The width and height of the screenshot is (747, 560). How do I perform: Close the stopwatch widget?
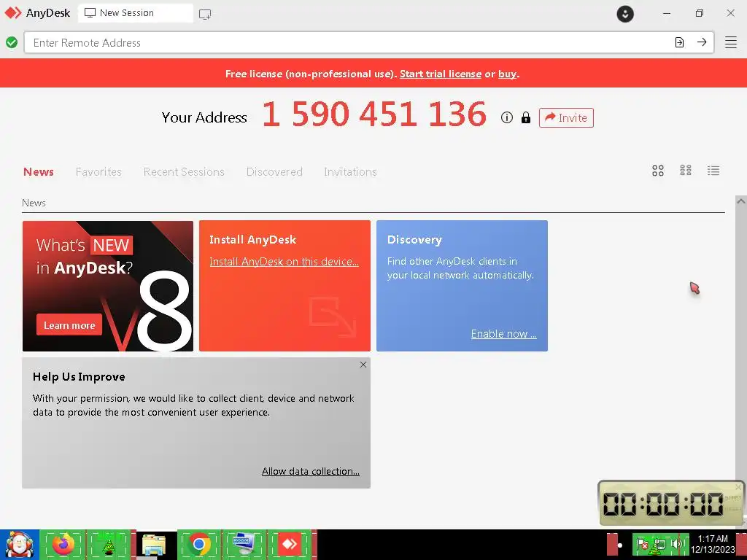738,486
